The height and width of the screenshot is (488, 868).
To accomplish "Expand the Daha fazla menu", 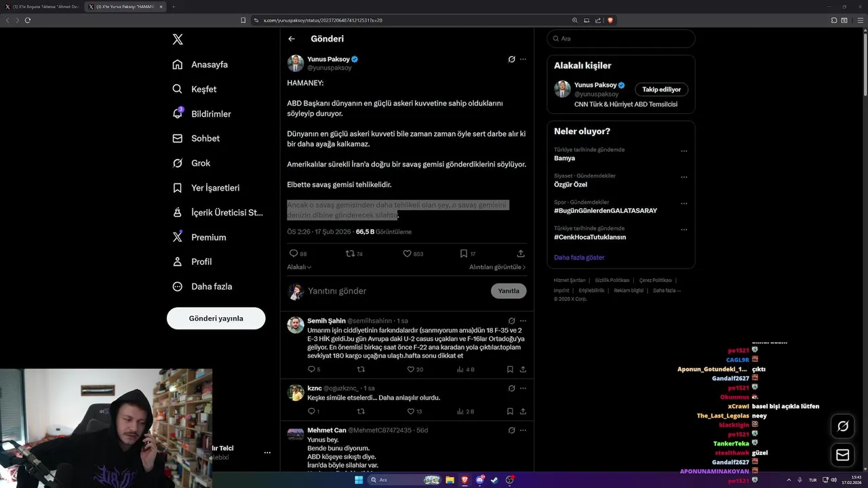I will point(202,286).
